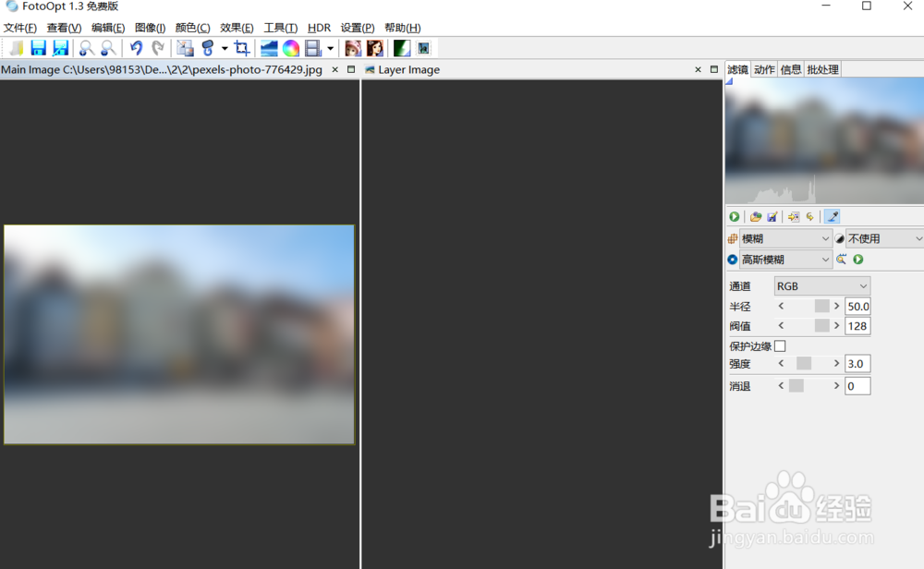Image resolution: width=924 pixels, height=569 pixels.
Task: Click the pink hat girl portrait icon
Action: click(353, 48)
